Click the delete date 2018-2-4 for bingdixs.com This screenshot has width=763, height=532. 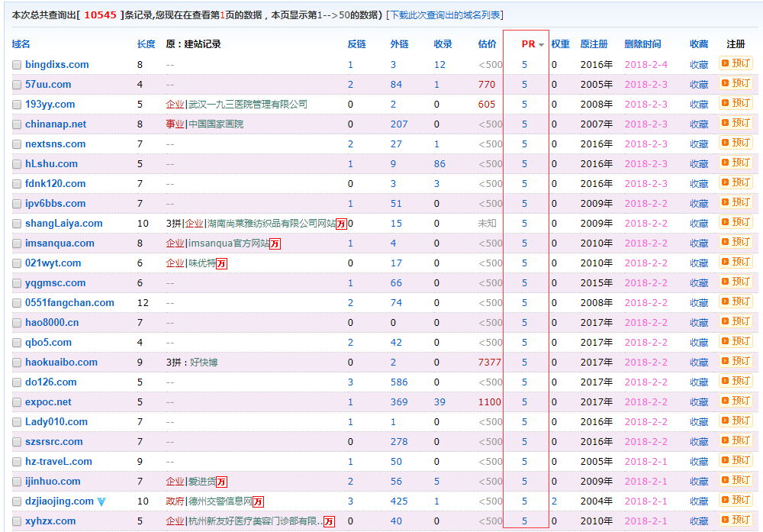645,64
